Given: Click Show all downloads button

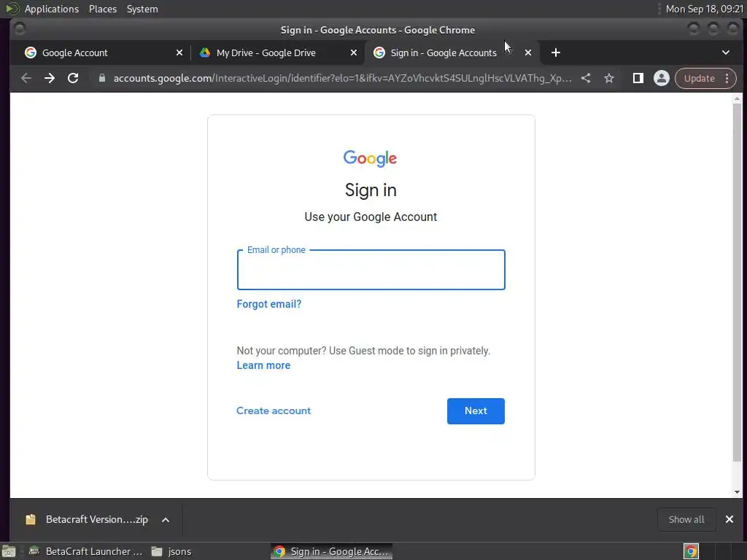Looking at the screenshot, I should click(686, 519).
